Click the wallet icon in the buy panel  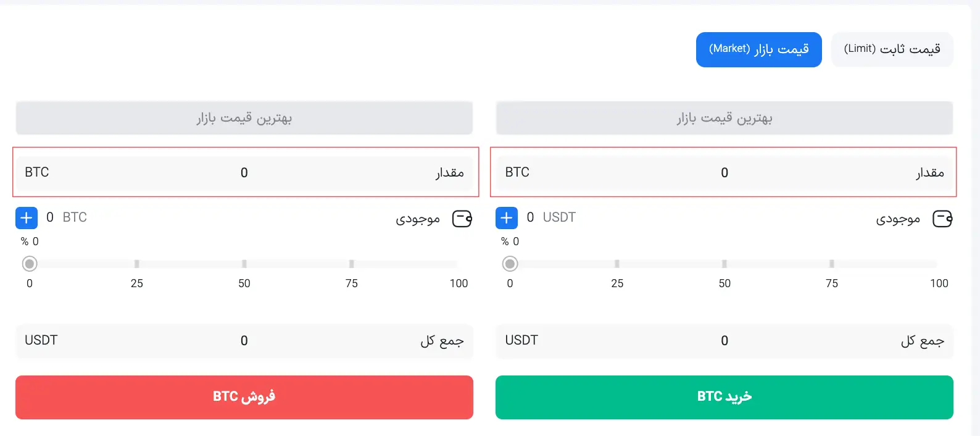click(942, 219)
